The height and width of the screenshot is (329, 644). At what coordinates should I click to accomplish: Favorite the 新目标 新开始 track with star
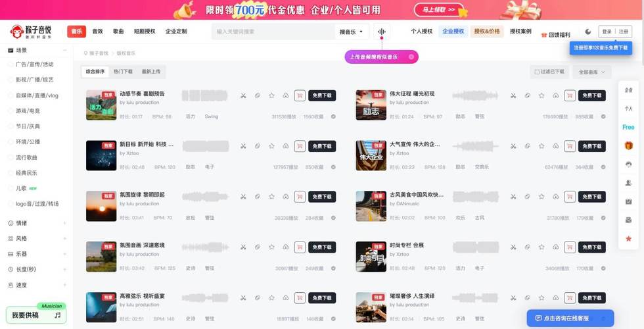tap(271, 146)
